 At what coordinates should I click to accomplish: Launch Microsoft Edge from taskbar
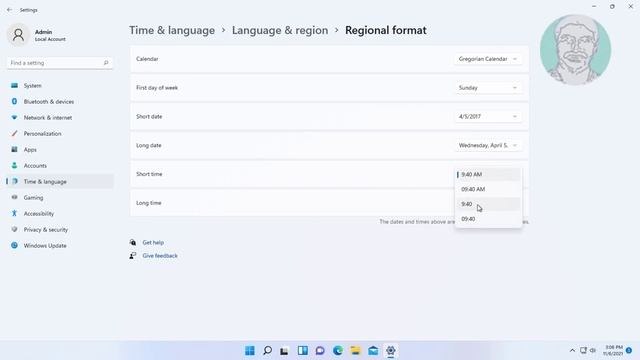[x=338, y=351]
